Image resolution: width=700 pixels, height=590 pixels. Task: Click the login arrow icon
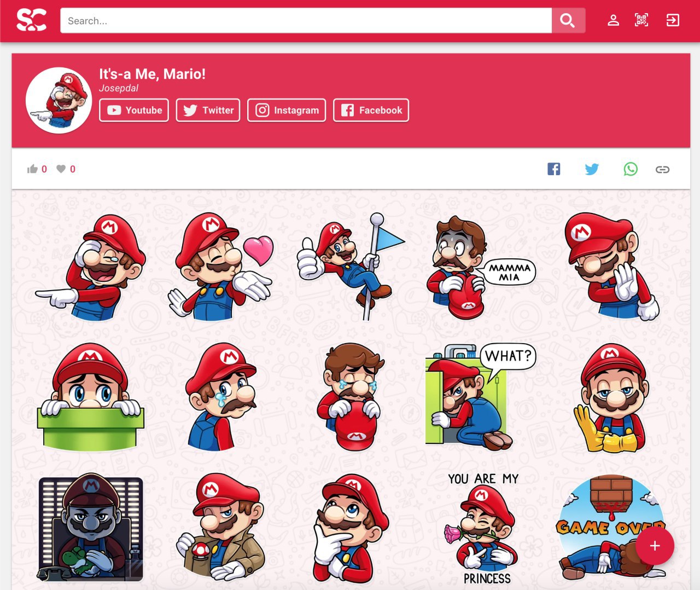(x=673, y=21)
